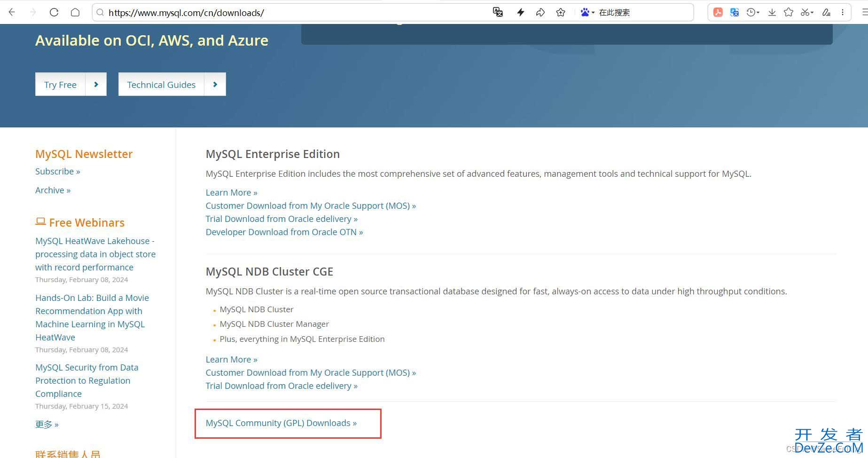Click the newsletter Subscribe link

pyautogui.click(x=57, y=171)
